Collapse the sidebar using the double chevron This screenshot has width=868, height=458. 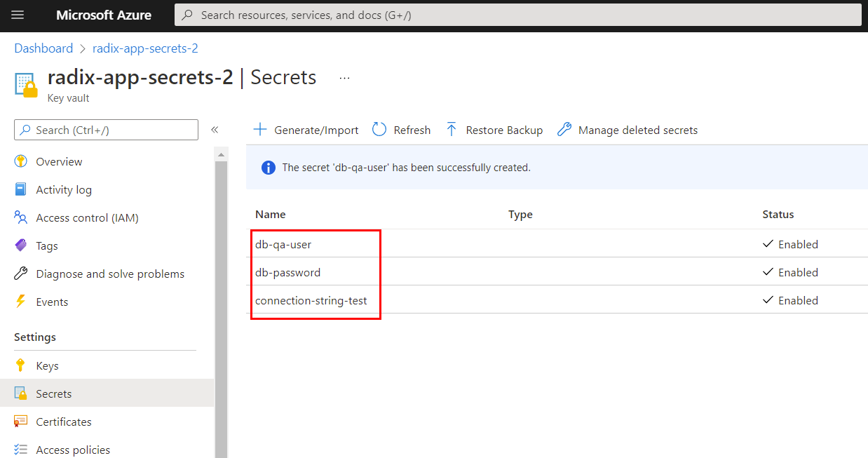point(215,129)
